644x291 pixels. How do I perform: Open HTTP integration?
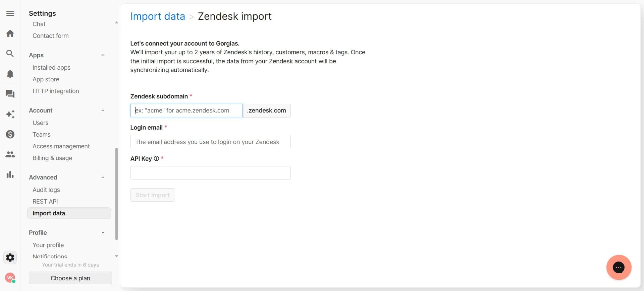tap(56, 91)
